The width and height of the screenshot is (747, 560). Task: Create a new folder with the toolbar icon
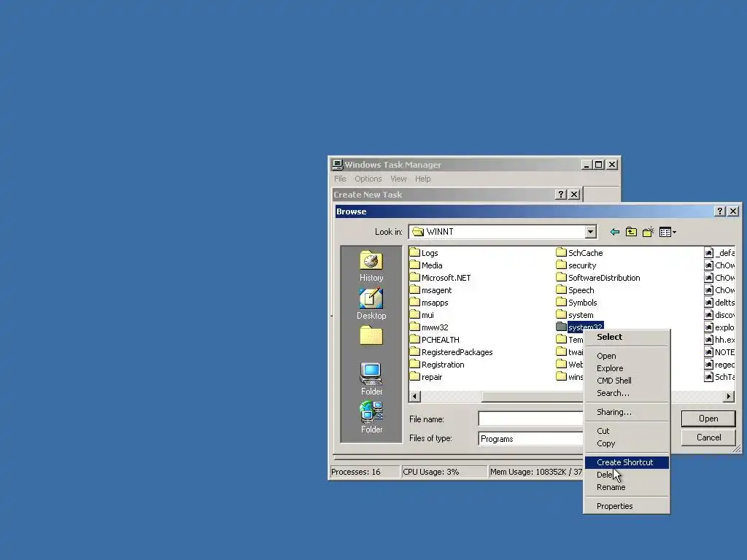tap(648, 232)
